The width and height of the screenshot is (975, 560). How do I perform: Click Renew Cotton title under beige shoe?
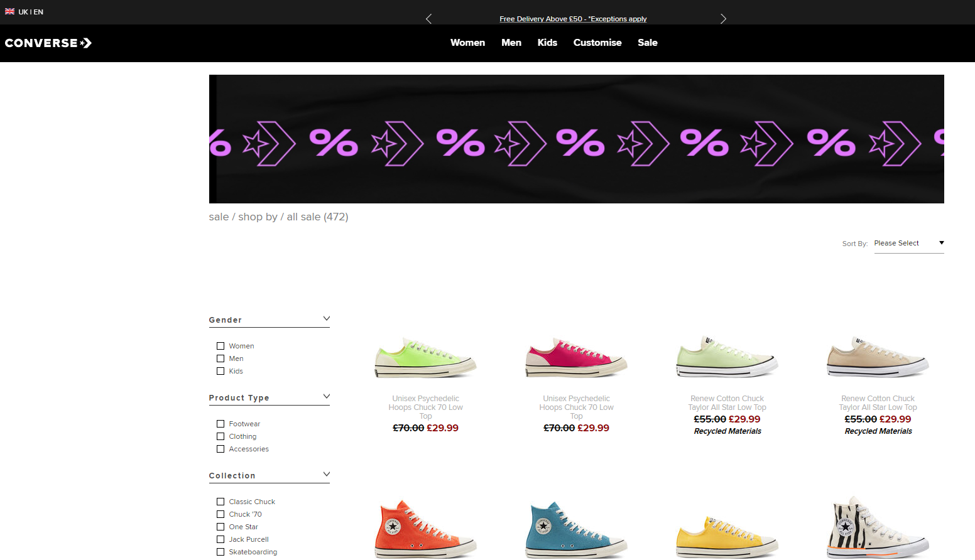tap(878, 403)
